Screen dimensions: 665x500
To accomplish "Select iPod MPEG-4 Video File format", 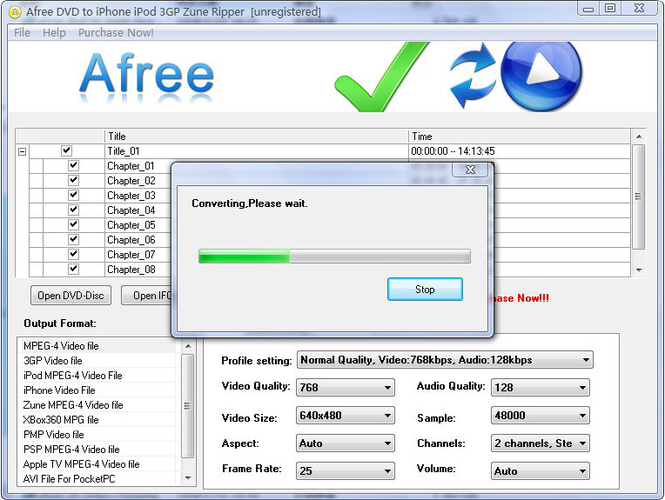I will pyautogui.click(x=97, y=376).
